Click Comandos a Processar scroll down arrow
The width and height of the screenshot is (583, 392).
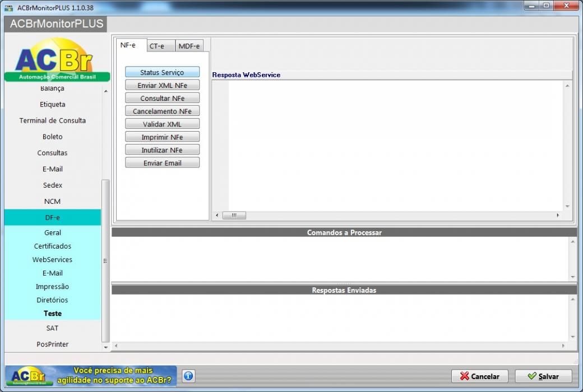(x=573, y=277)
